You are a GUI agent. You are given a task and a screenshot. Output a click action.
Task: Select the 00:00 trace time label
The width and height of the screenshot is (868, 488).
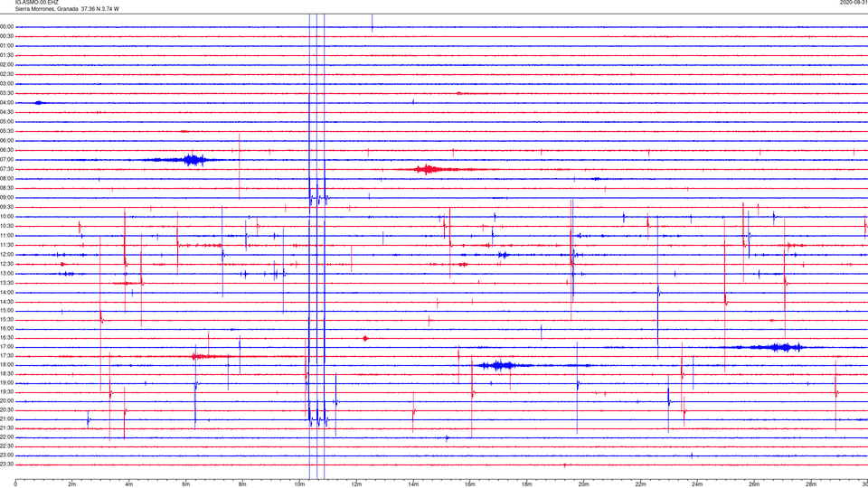(x=6, y=26)
